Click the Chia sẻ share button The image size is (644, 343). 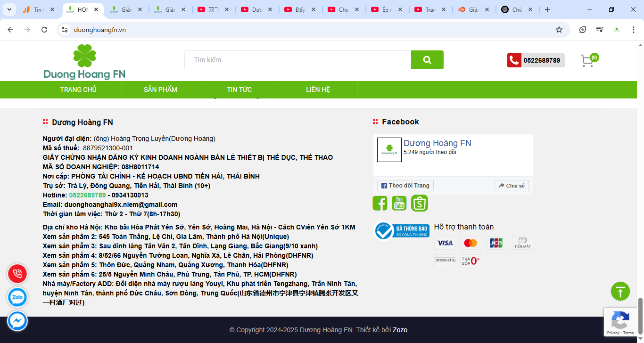click(x=512, y=186)
